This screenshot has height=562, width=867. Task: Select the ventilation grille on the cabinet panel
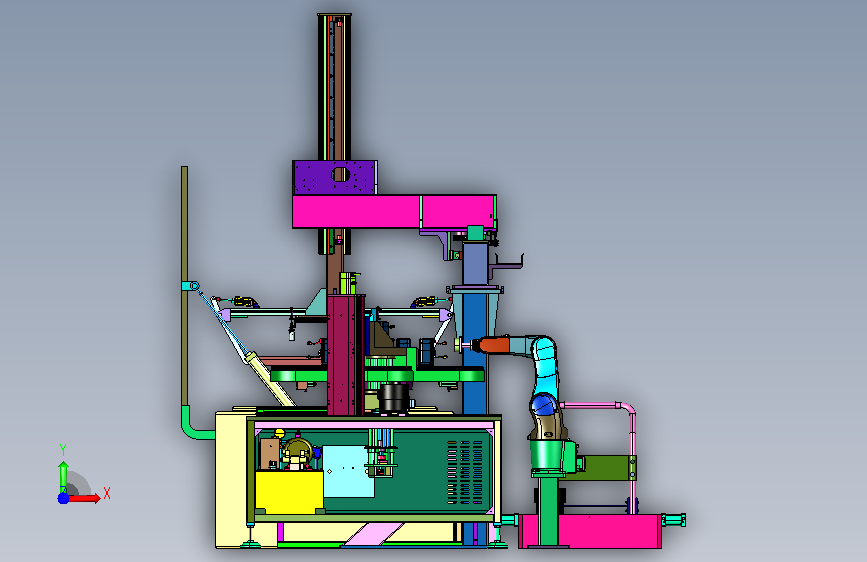[465, 472]
